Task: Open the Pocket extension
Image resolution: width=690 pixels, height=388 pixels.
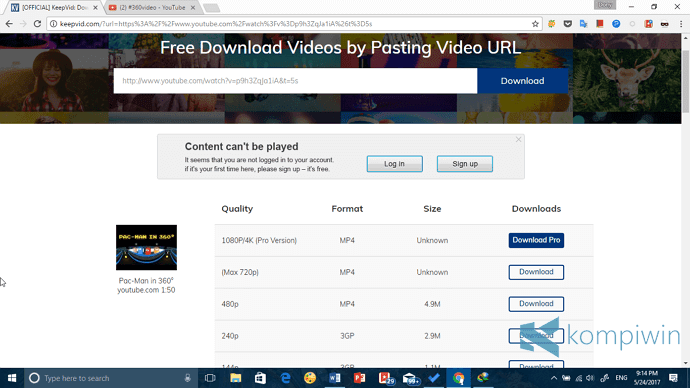Action: [x=568, y=24]
